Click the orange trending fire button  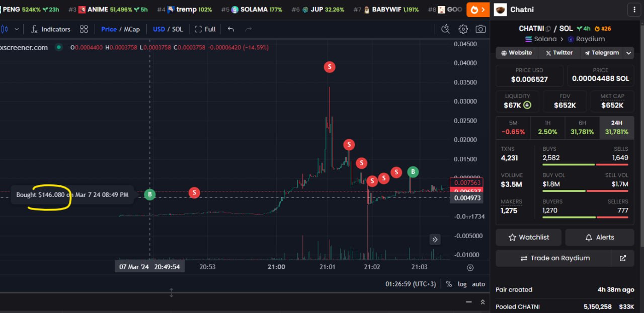click(478, 9)
